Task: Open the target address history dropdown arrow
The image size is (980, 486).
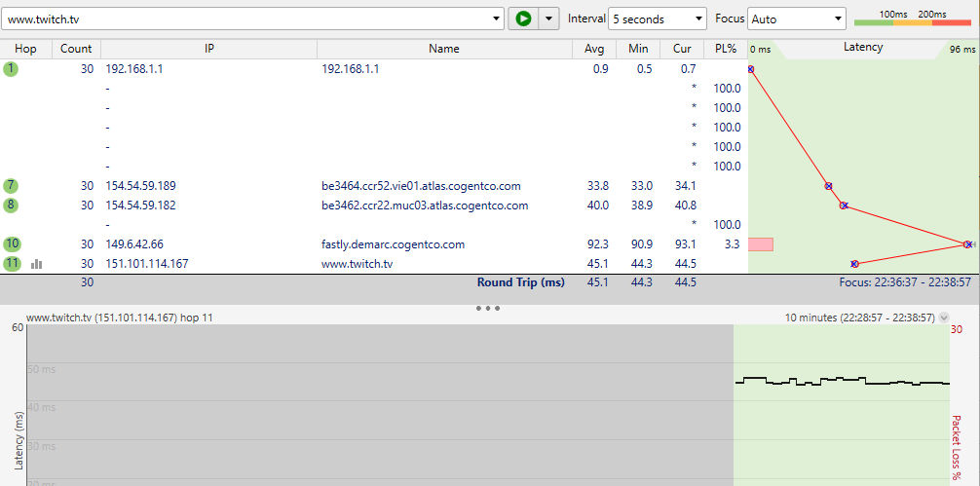Action: pyautogui.click(x=497, y=19)
